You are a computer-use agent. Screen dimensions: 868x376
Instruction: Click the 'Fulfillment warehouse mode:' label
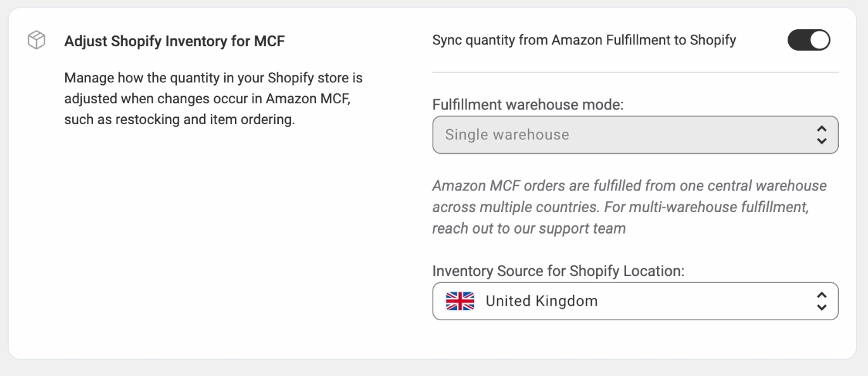click(x=528, y=105)
